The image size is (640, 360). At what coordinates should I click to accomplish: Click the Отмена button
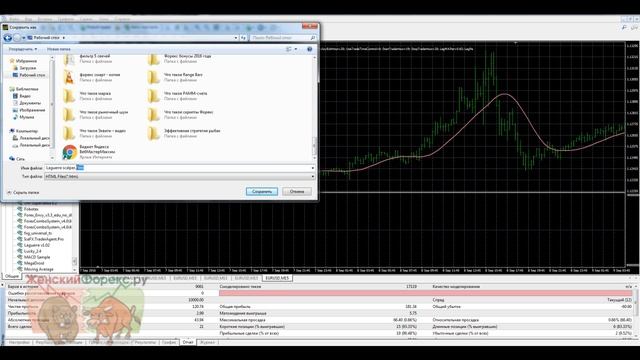click(297, 191)
